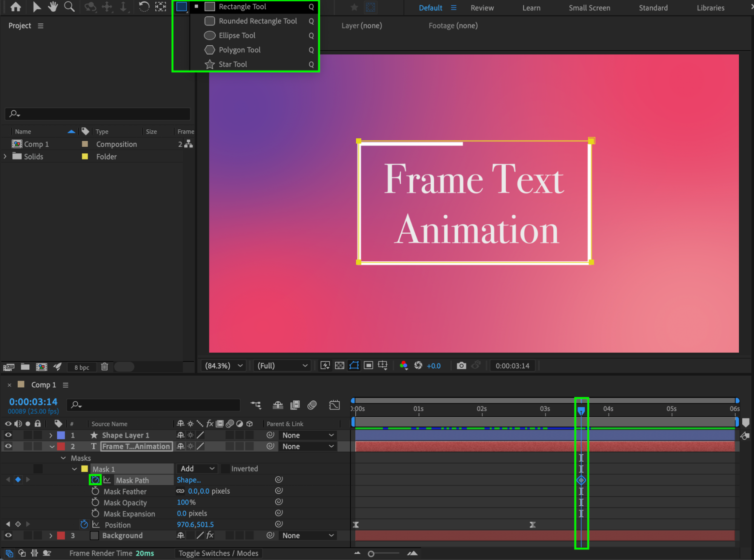Select the Rotation tool
The image size is (754, 560).
click(144, 6)
